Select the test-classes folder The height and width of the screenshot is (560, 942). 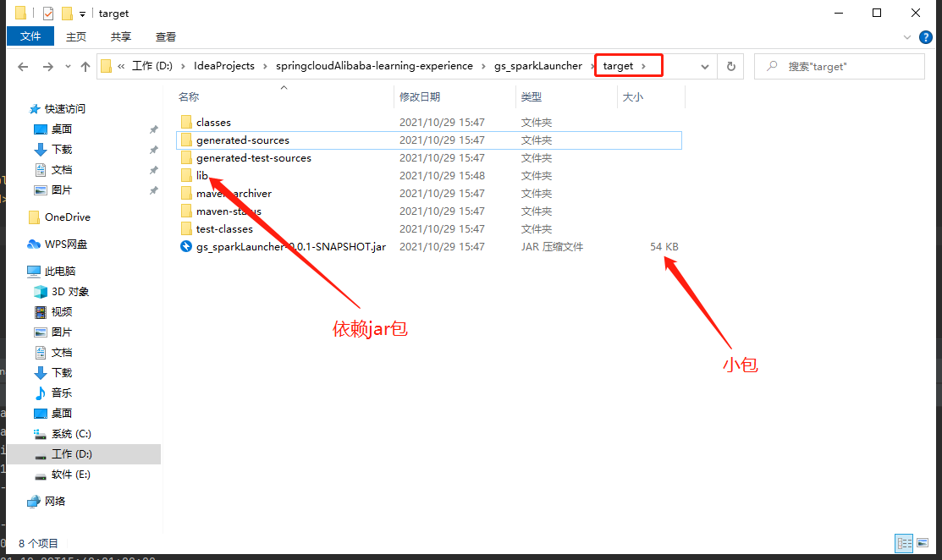(224, 229)
